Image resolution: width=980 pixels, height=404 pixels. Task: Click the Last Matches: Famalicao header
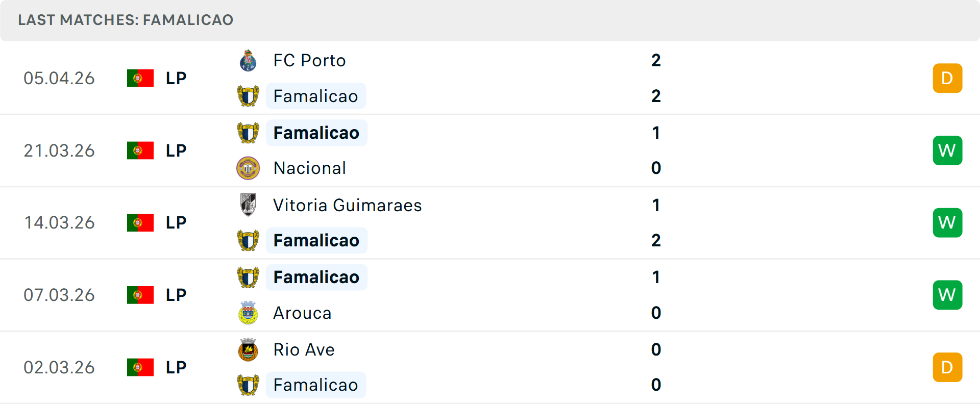pos(126,20)
